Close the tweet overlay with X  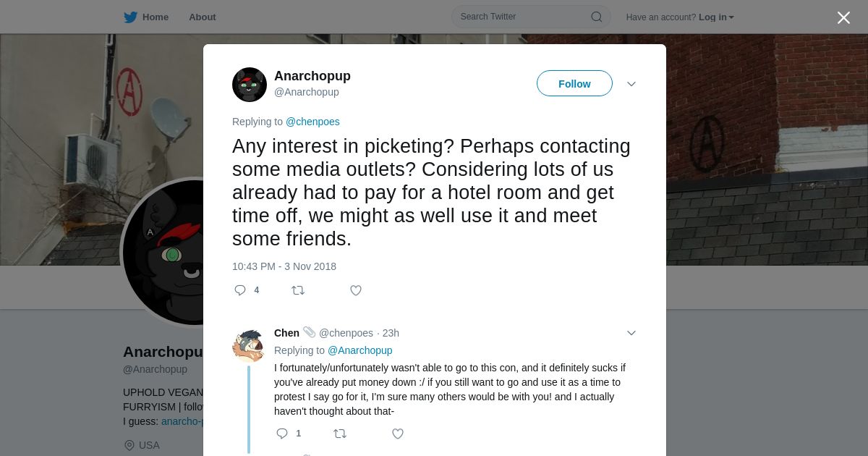[x=843, y=17]
